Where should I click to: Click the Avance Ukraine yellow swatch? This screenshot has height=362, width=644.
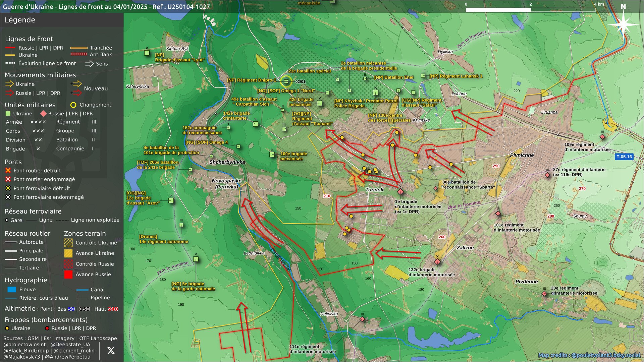pyautogui.click(x=68, y=253)
